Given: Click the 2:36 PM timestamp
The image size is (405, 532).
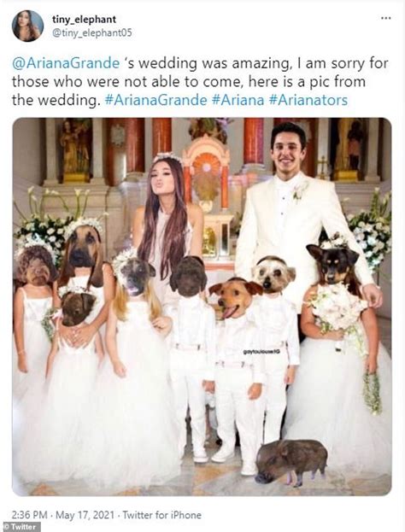Looking at the screenshot, I should click(30, 515).
